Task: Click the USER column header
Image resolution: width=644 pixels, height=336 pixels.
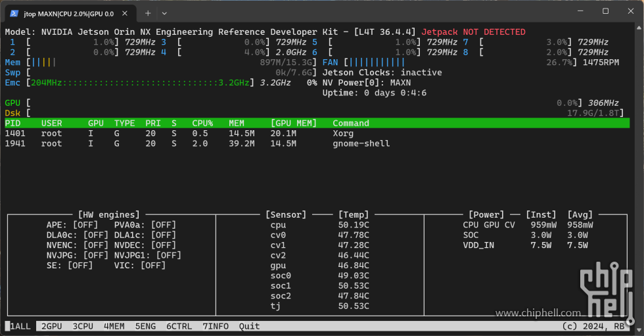Action: [52, 123]
